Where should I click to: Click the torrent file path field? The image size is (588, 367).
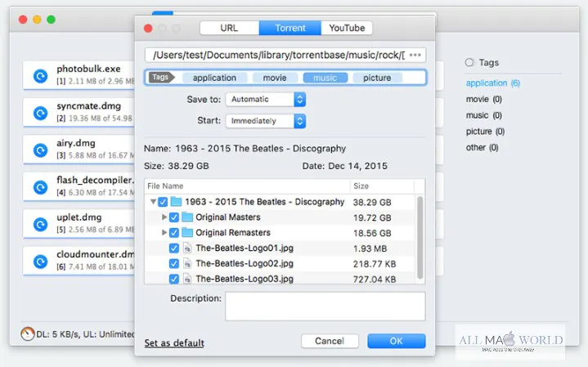point(285,55)
